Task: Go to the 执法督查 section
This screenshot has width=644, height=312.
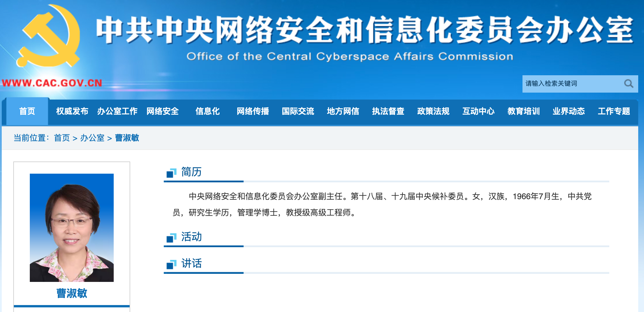Action: (388, 111)
